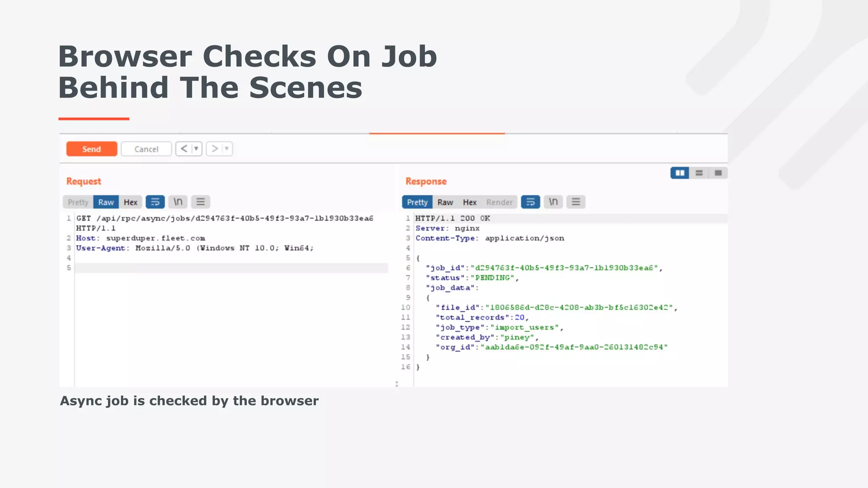Click the job_id value in response
The image size is (868, 488).
564,268
